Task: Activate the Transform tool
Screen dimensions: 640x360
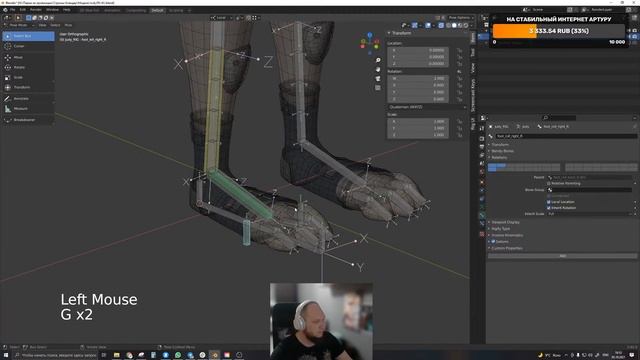Action: 28,87
